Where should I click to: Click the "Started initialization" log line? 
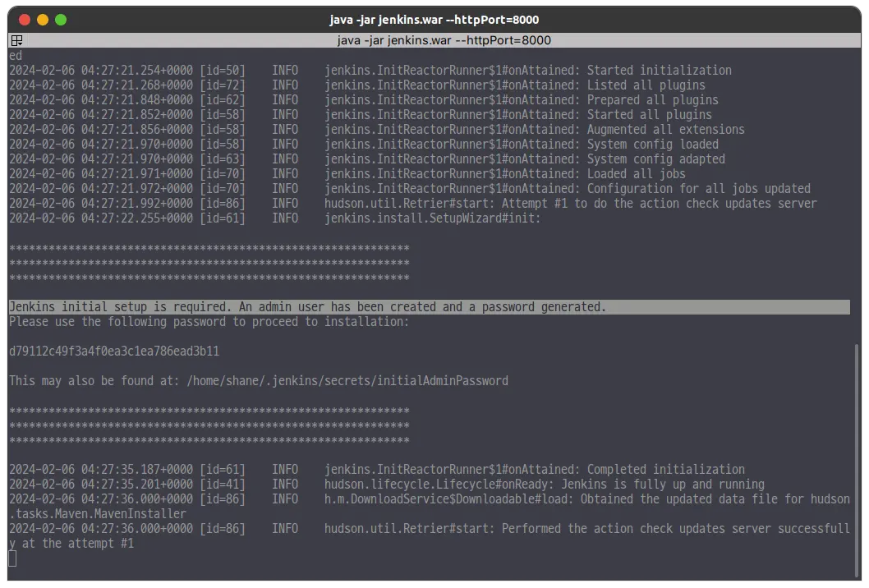[x=370, y=71]
